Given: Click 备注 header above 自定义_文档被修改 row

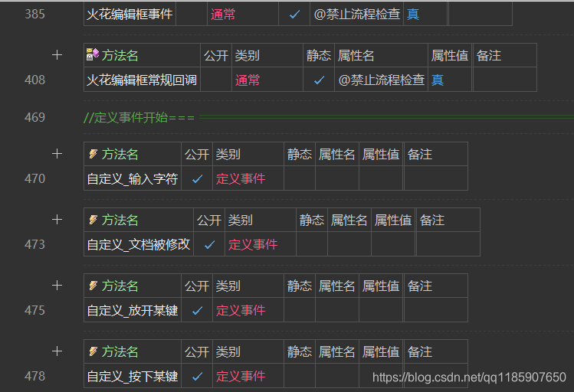Looking at the screenshot, I should [x=432, y=220].
